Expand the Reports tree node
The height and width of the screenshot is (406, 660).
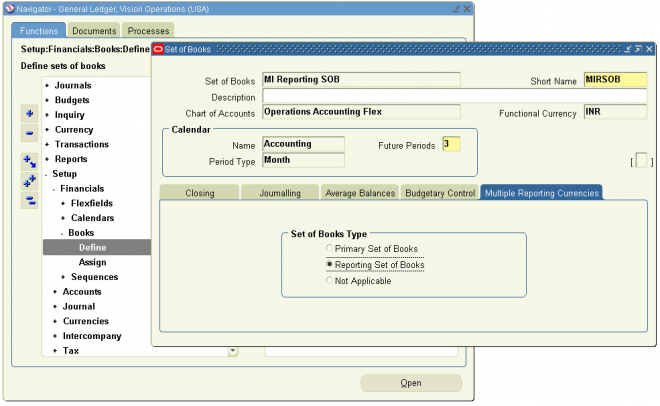47,159
